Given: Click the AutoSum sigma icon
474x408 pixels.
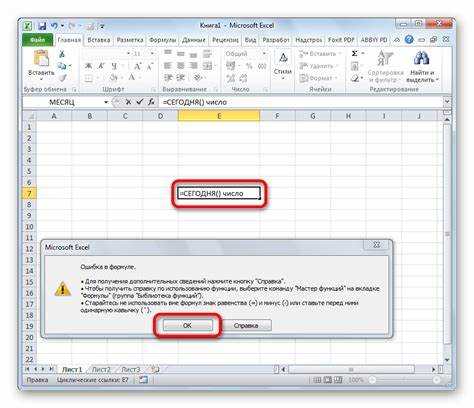Looking at the screenshot, I should [x=355, y=54].
